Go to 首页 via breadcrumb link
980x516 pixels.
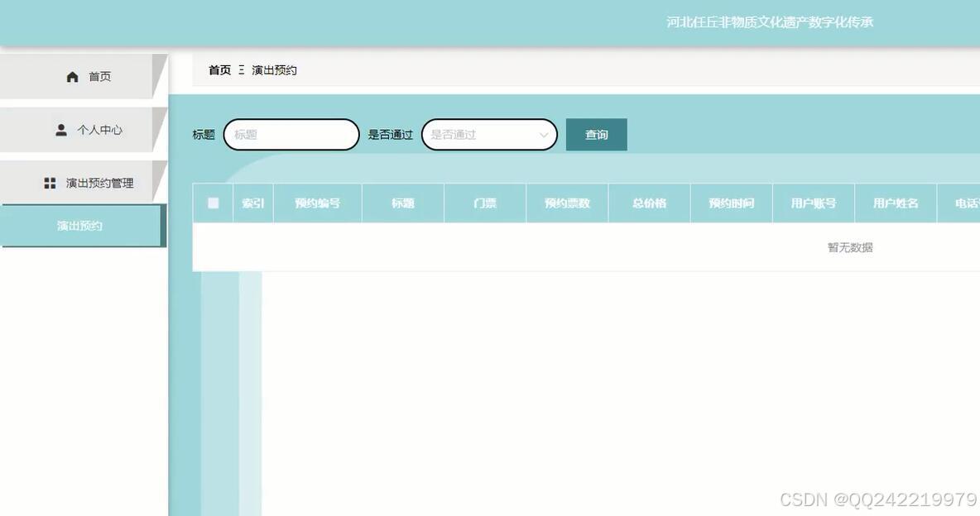(219, 70)
